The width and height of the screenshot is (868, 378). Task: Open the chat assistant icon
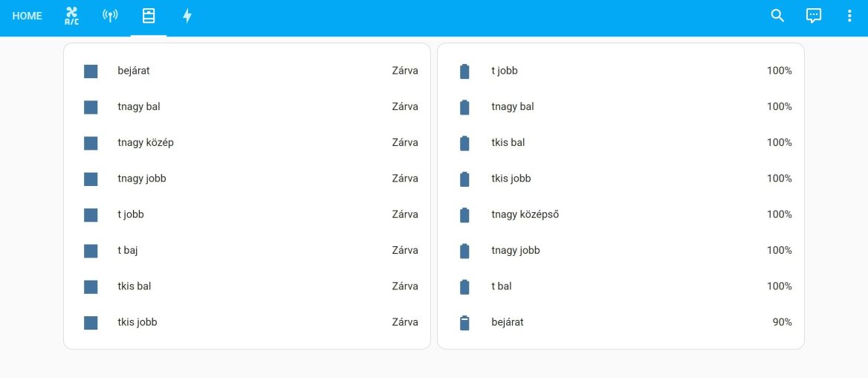tap(814, 16)
